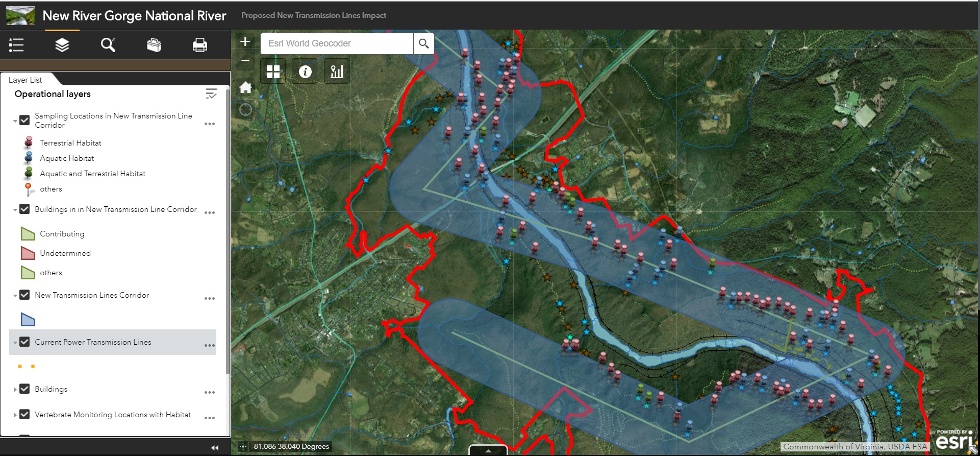Open options menu for Current Power Transmission Lines
The width and height of the screenshot is (980, 456).
click(209, 345)
